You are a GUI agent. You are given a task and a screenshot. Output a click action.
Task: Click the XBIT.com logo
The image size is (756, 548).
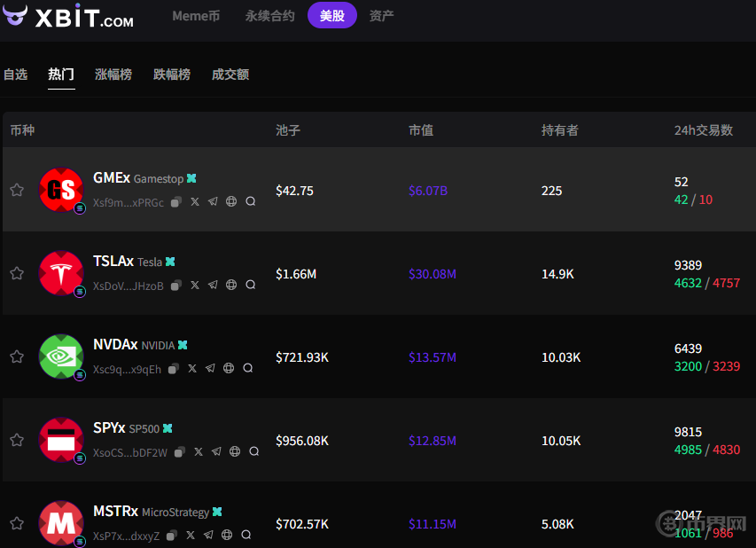click(68, 17)
